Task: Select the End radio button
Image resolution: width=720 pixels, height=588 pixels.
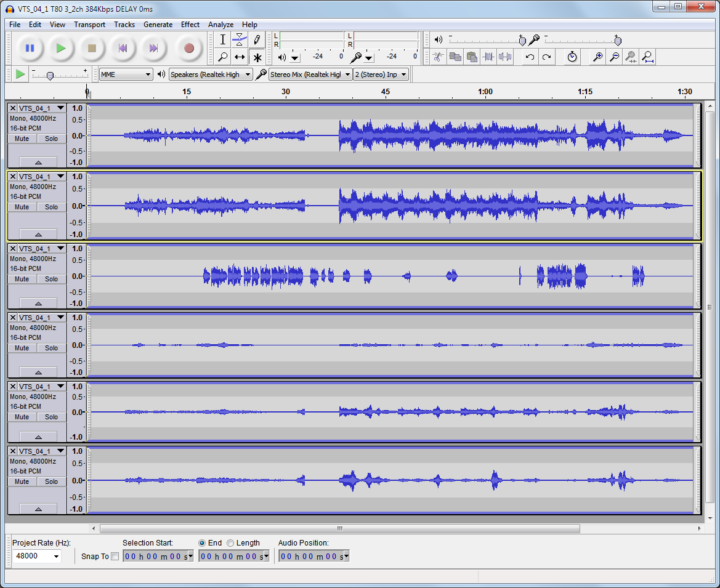Action: (x=202, y=543)
